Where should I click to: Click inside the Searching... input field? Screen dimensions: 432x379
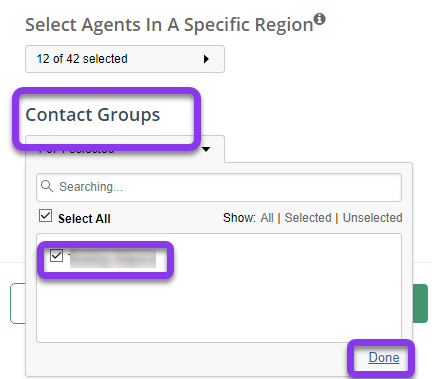tap(219, 187)
